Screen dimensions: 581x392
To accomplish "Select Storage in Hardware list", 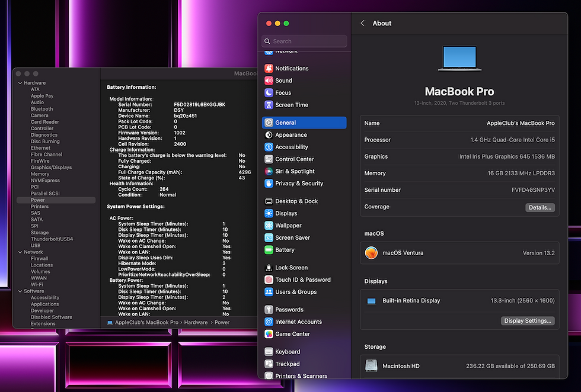I will coord(39,233).
